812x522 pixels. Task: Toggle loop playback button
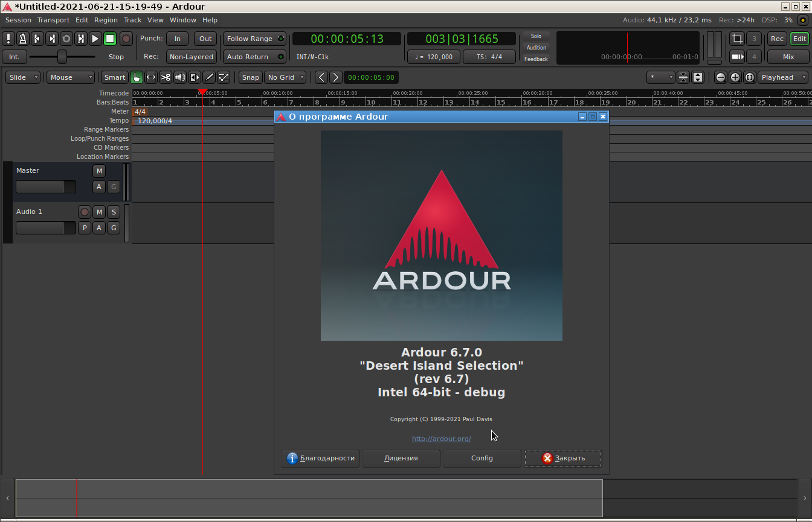coord(66,39)
